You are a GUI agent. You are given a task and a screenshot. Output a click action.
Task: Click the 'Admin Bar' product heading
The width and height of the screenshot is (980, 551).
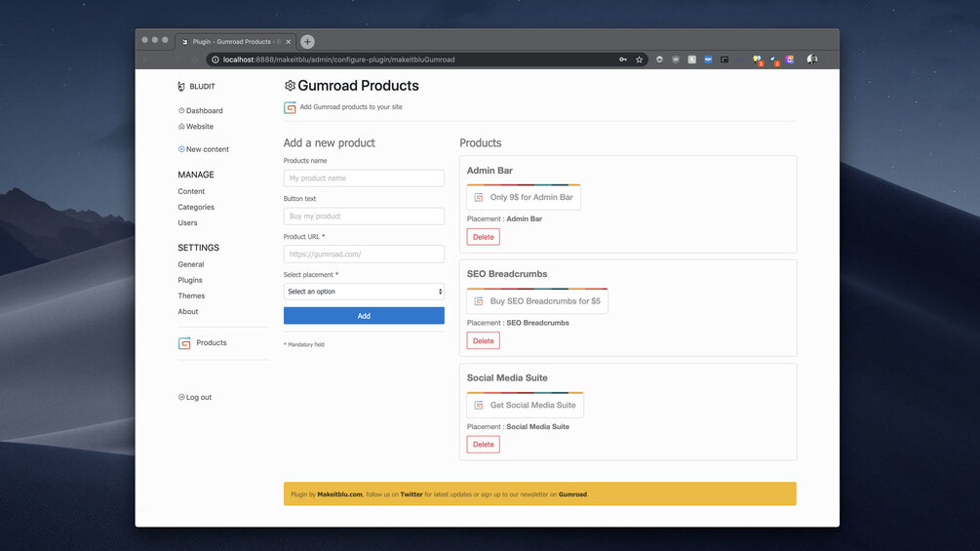click(490, 171)
